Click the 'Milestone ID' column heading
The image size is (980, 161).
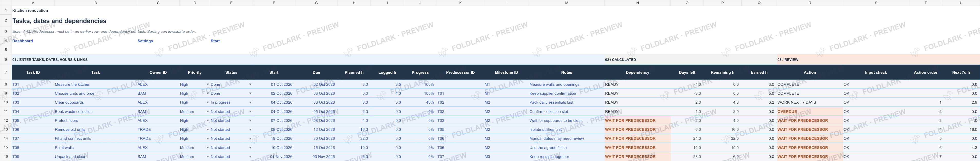(506, 72)
